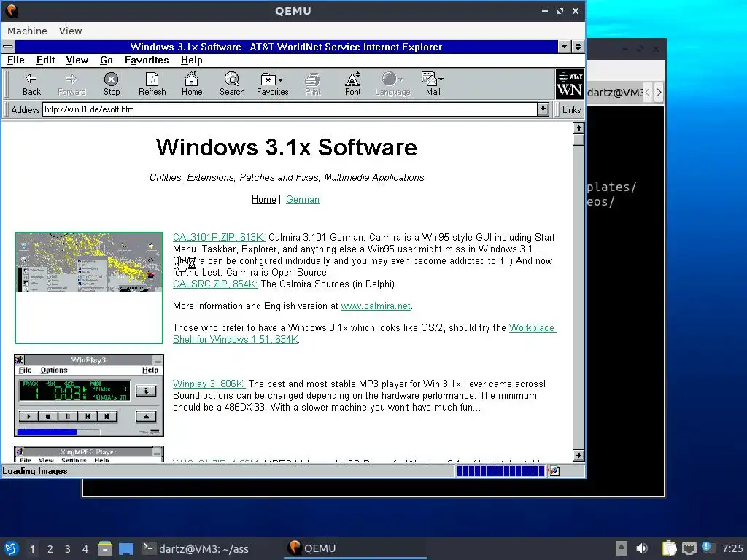Viewport: 747px width, 560px height.
Task: Click terminal tab next arrow
Action: tap(659, 92)
